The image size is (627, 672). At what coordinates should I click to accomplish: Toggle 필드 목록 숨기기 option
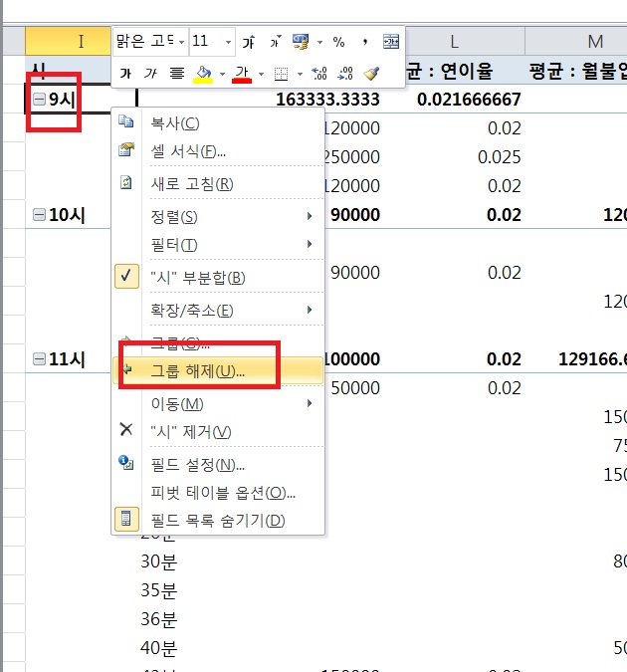[217, 520]
